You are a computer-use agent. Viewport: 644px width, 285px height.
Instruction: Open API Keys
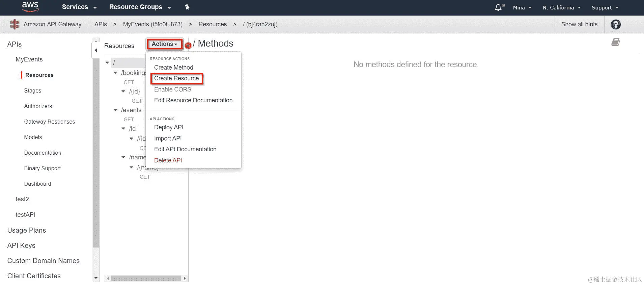[x=21, y=245]
